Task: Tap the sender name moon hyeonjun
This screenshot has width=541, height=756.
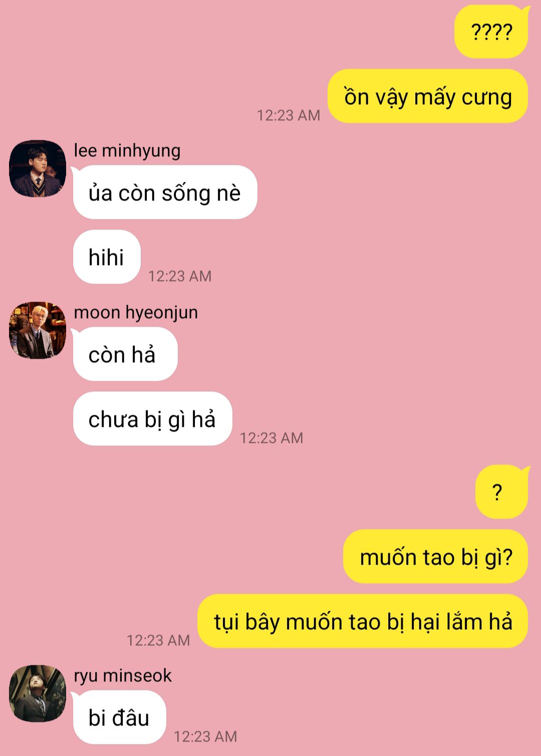Action: [x=136, y=313]
